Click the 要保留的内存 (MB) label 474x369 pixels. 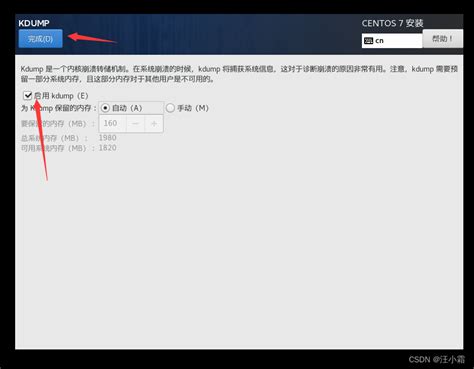click(x=57, y=124)
